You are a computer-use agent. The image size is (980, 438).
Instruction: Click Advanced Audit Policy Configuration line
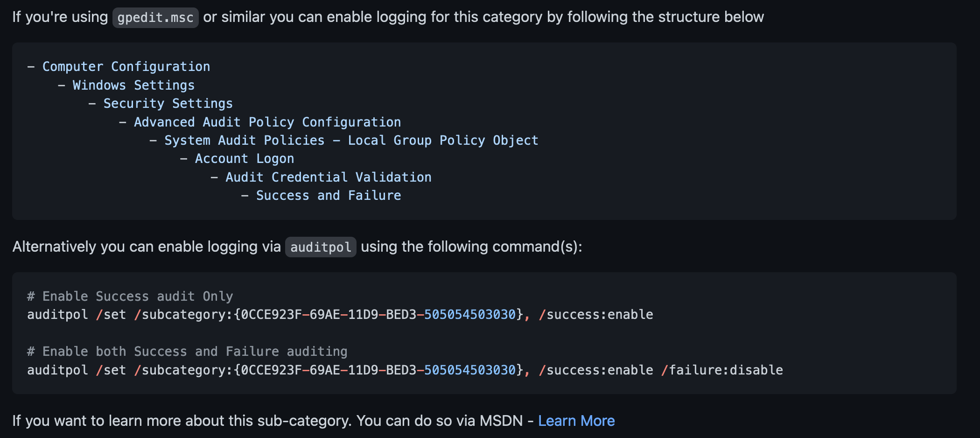pos(267,122)
